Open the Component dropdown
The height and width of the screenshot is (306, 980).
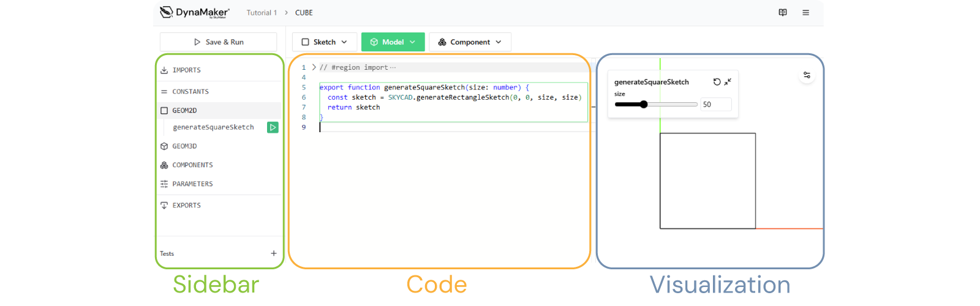tap(470, 42)
